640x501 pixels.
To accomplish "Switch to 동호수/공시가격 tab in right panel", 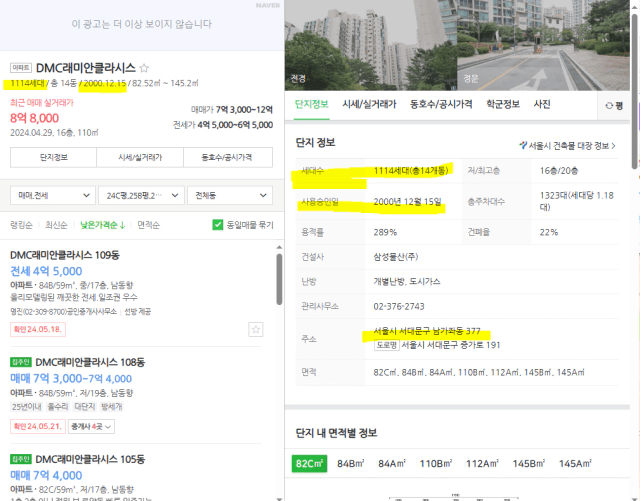I will [x=441, y=104].
